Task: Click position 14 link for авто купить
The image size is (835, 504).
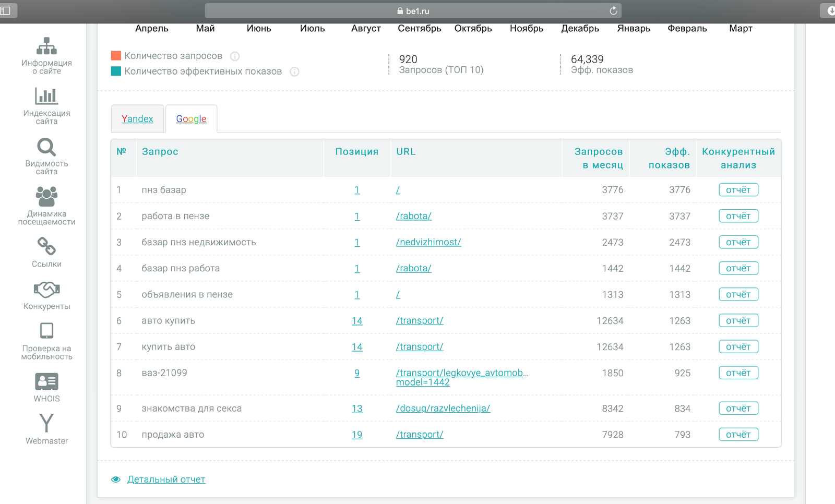Action: (357, 320)
